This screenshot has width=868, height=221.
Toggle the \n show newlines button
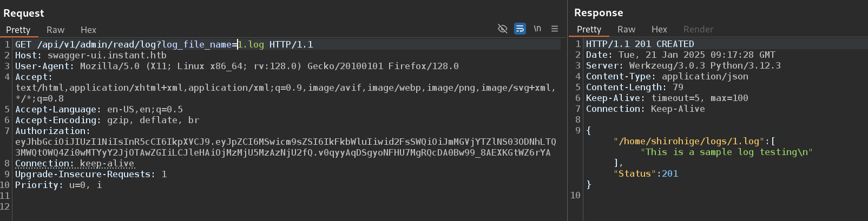click(x=537, y=29)
